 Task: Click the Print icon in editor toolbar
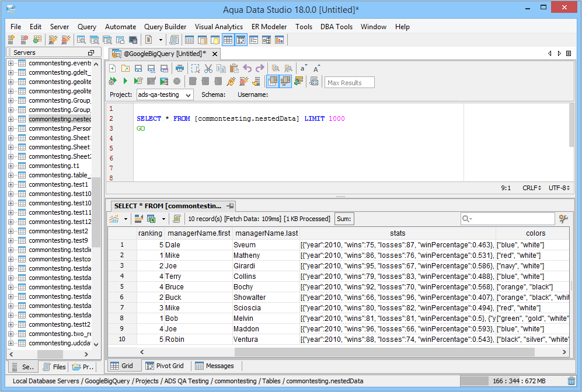coord(180,68)
